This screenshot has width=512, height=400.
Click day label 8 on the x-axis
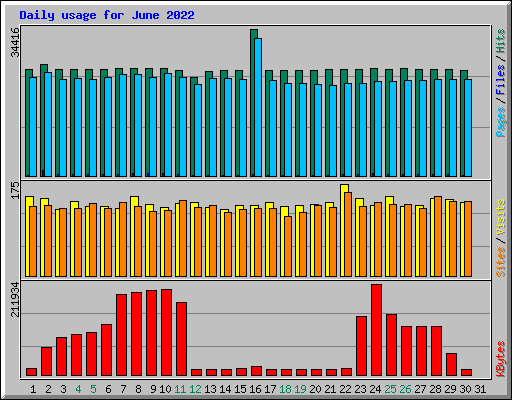138,389
